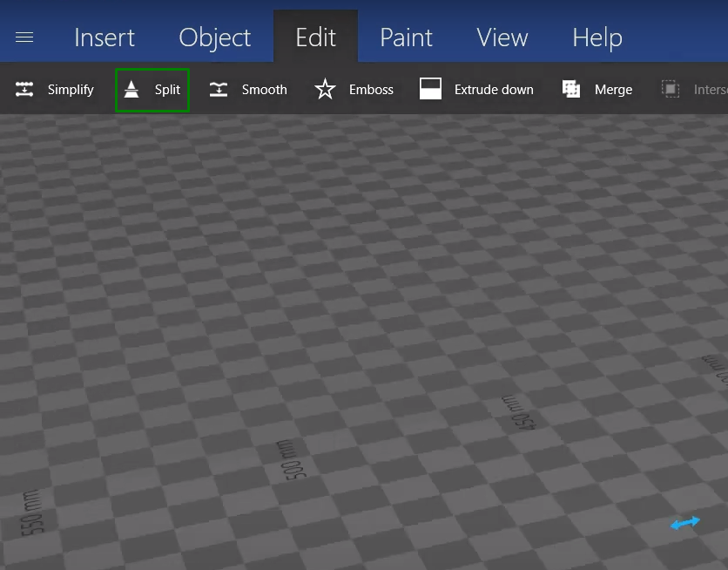Open the Help menu
The height and width of the screenshot is (570, 728).
tap(597, 37)
